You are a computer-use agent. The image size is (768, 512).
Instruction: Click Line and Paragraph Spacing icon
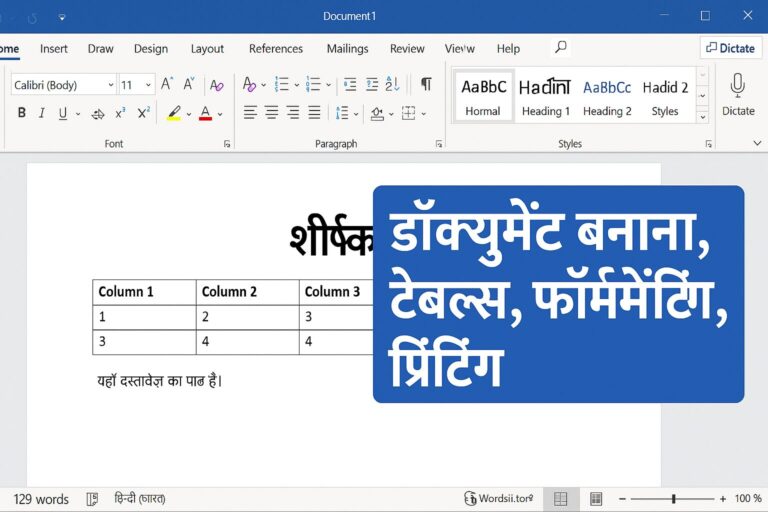(x=342, y=113)
